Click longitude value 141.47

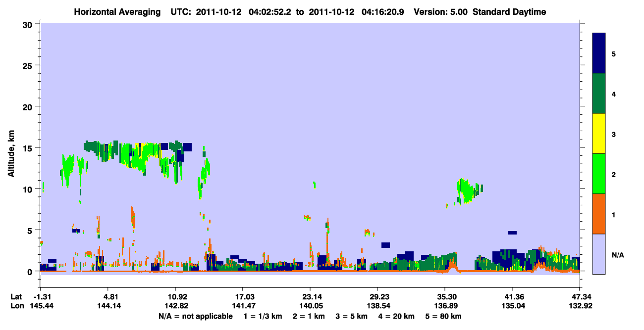243,306
